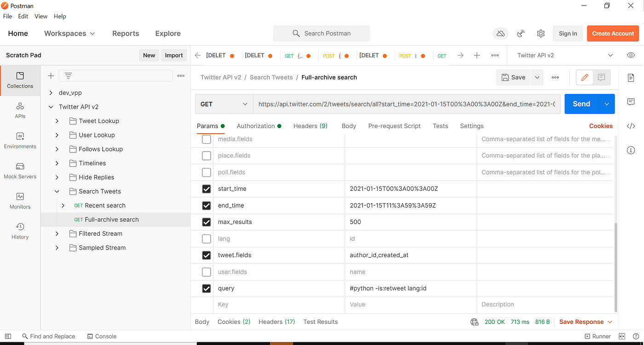Click the Create Account button

(613, 34)
